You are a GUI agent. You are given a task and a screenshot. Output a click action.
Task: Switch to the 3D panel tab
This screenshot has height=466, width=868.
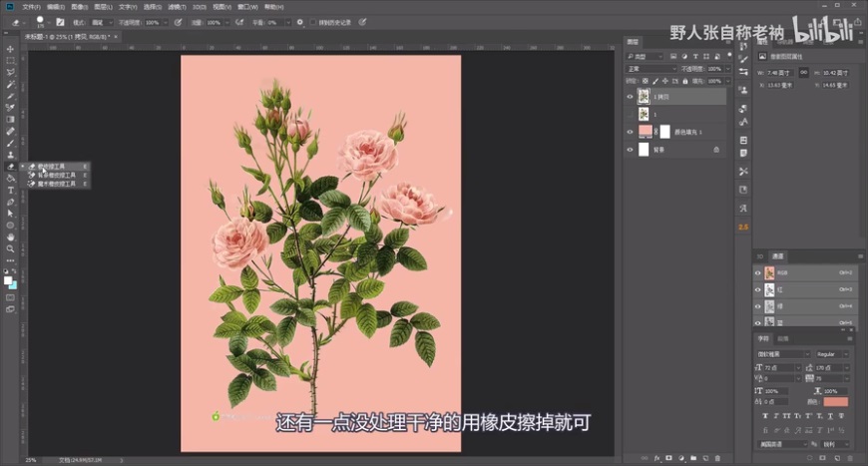(x=760, y=256)
